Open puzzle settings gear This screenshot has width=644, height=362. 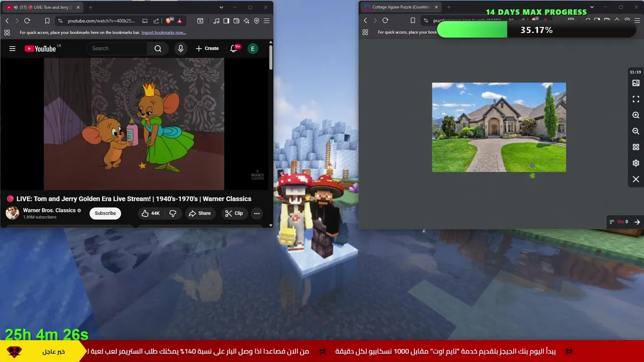pos(636,163)
